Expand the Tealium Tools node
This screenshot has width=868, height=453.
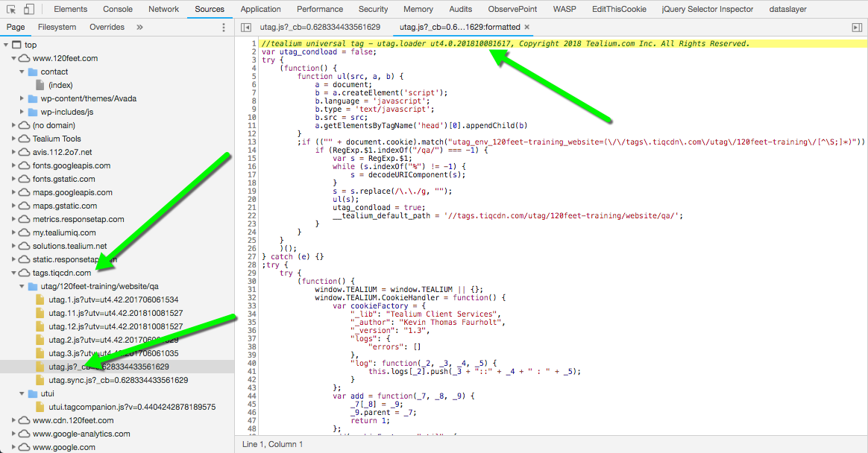[x=14, y=139]
